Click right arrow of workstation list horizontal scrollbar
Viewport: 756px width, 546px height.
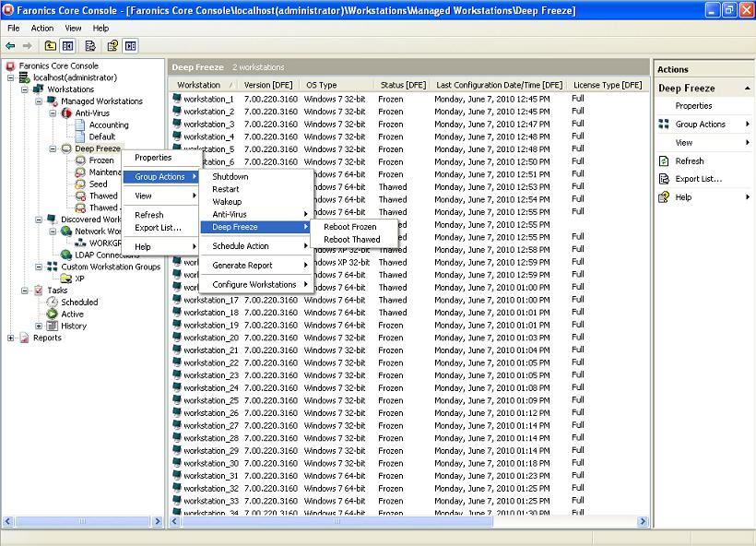pyautogui.click(x=643, y=521)
